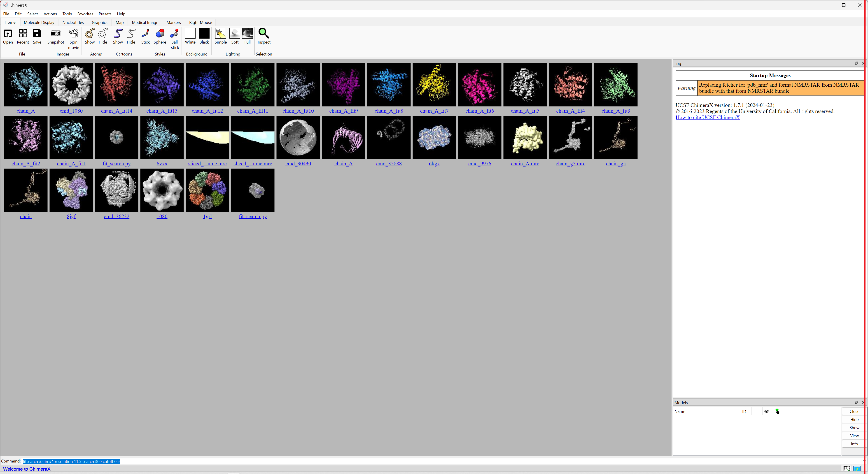The width and height of the screenshot is (868, 474).
Task: Open the Tools menu
Action: pos(67,14)
